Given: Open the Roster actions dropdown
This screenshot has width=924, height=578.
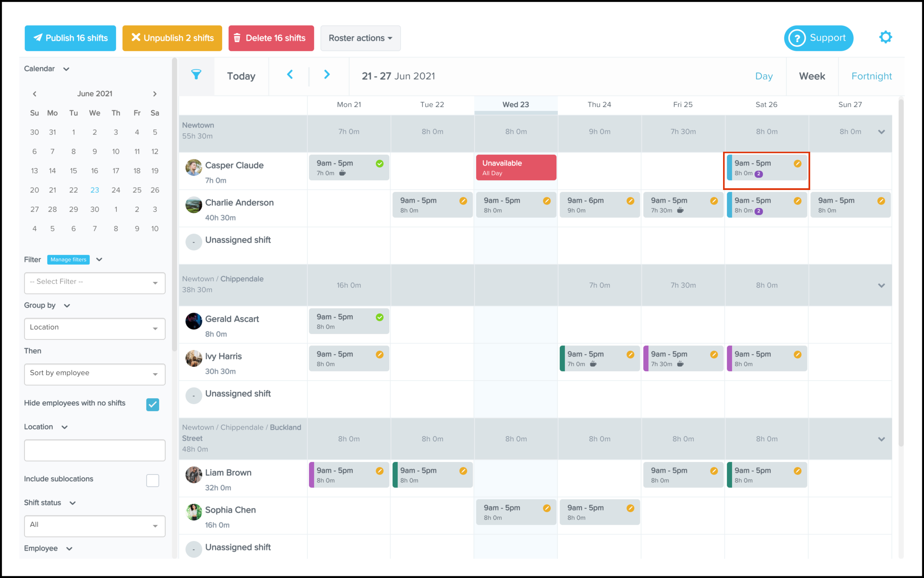Looking at the screenshot, I should click(360, 38).
